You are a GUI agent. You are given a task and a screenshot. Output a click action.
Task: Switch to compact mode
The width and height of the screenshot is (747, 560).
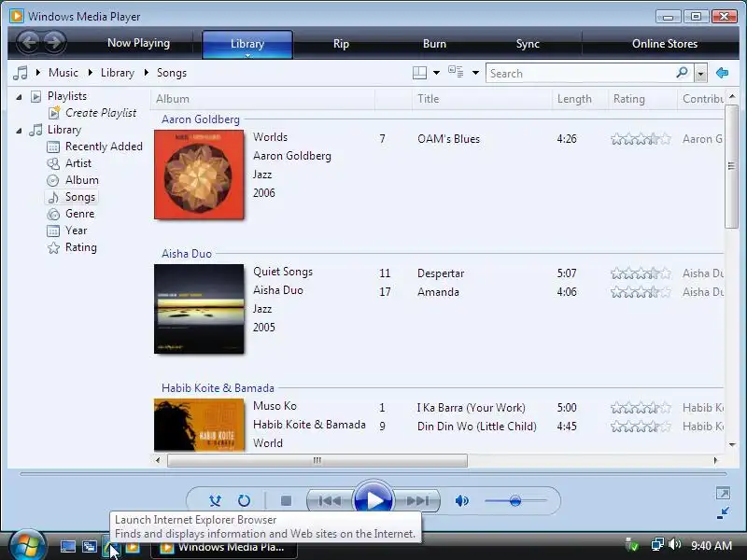[x=723, y=512]
